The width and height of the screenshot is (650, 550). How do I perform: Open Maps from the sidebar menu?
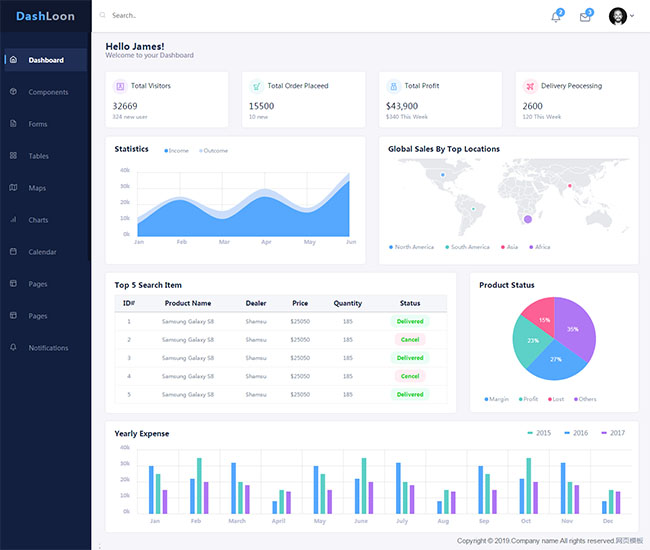pyautogui.click(x=37, y=188)
